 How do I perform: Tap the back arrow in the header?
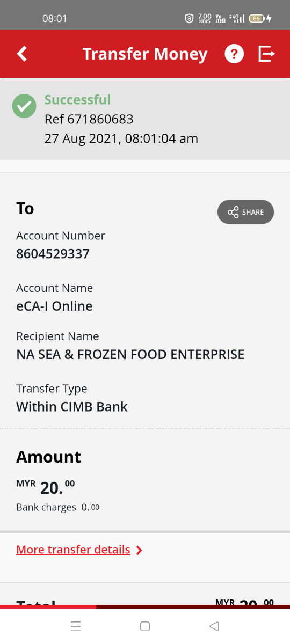21,54
